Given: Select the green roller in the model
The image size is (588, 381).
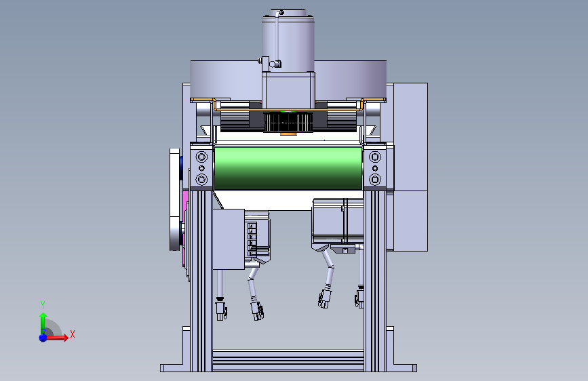Looking at the screenshot, I should [288, 168].
